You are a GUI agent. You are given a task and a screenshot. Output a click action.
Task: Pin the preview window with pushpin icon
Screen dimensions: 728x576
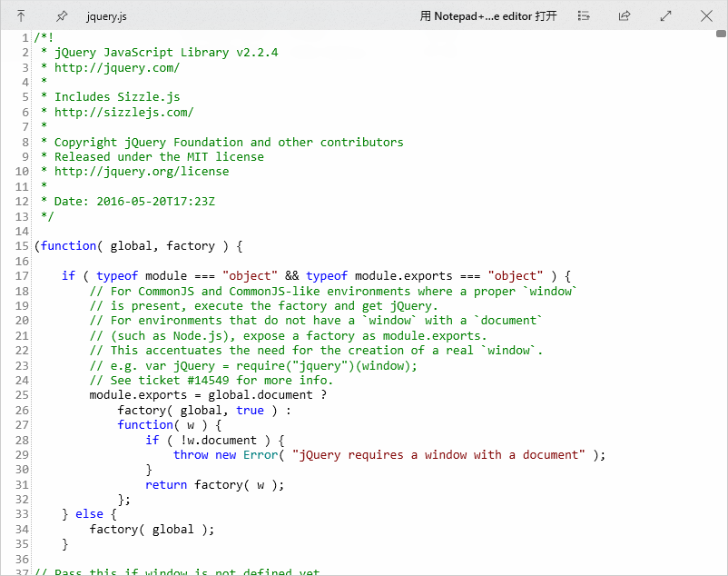pyautogui.click(x=62, y=16)
